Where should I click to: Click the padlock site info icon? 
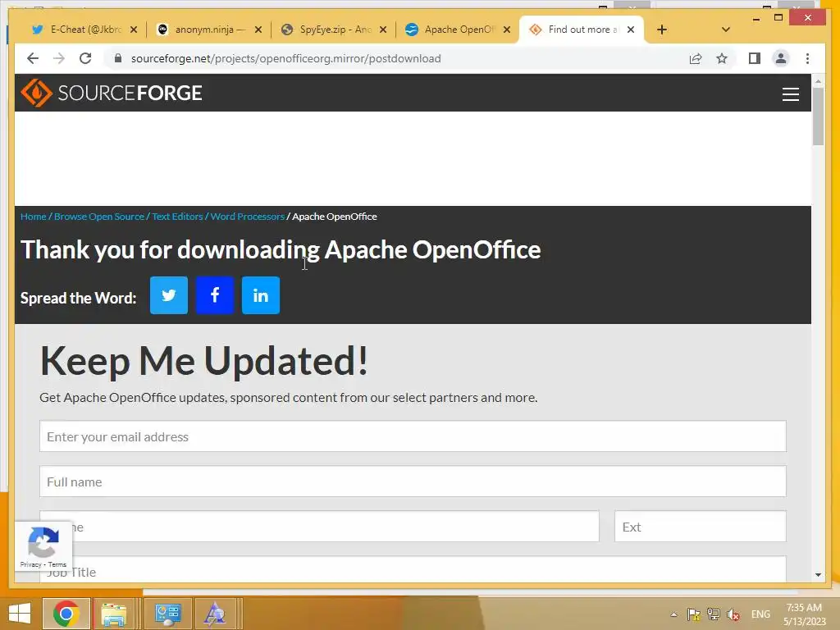click(x=118, y=58)
